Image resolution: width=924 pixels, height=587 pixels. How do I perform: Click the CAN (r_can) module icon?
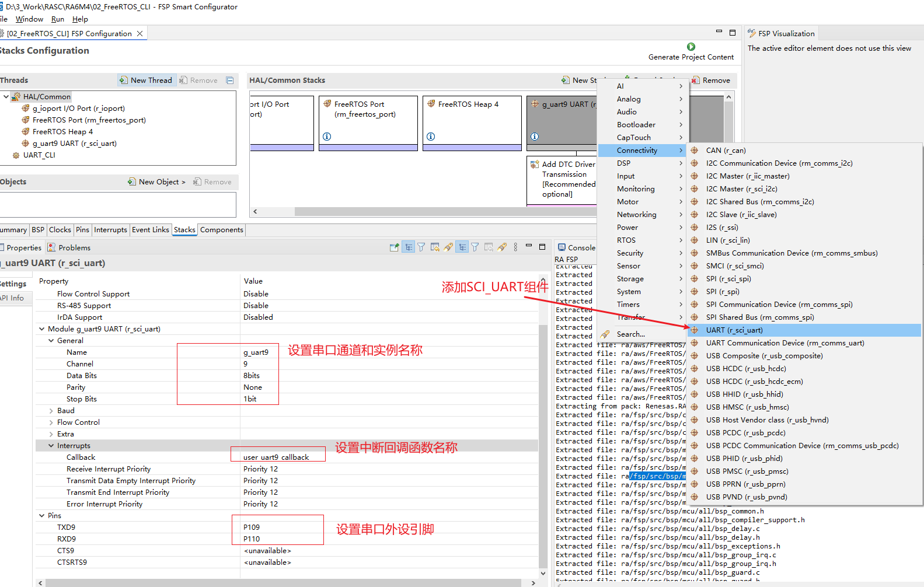[695, 151]
